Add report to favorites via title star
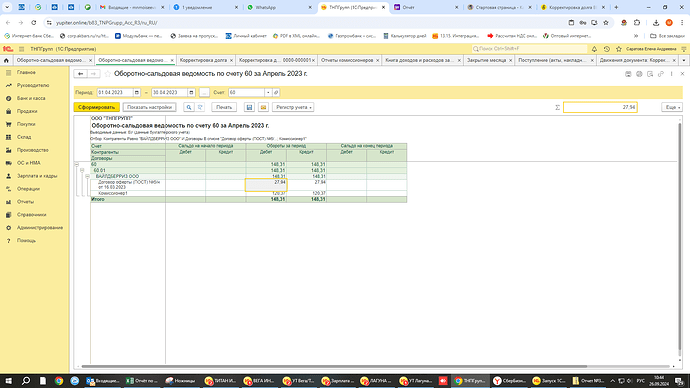Viewport: 690px width, 388px height. pyautogui.click(x=107, y=74)
